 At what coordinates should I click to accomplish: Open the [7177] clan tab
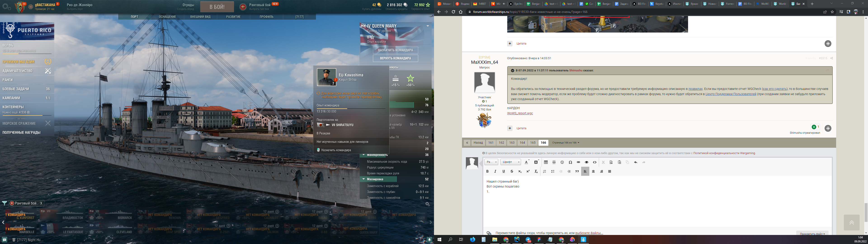point(299,17)
